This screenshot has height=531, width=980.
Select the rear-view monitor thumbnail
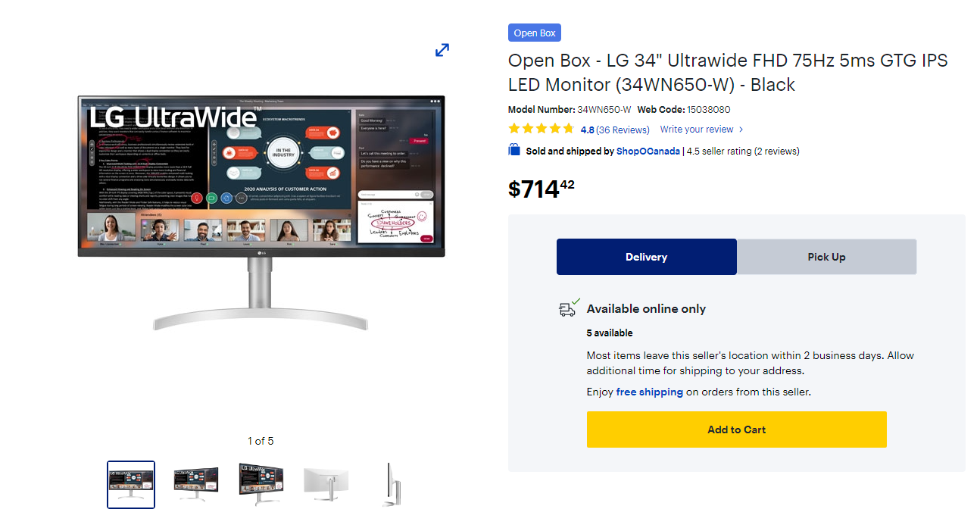[x=326, y=485]
